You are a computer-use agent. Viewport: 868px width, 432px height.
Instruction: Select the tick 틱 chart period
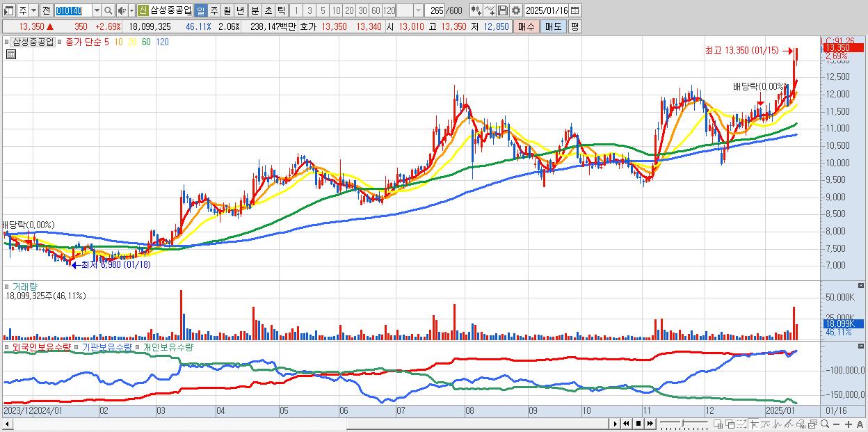pos(281,10)
